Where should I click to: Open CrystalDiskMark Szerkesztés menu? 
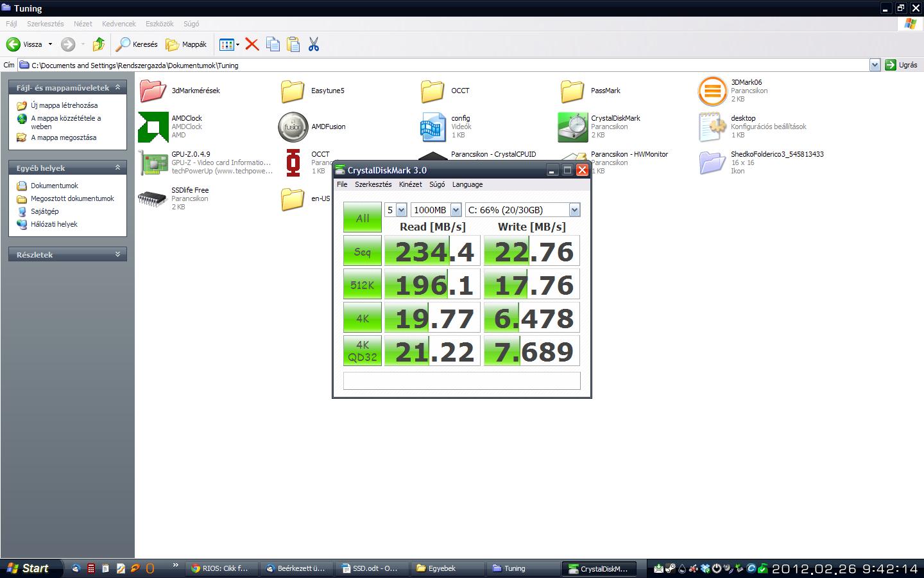pyautogui.click(x=373, y=184)
